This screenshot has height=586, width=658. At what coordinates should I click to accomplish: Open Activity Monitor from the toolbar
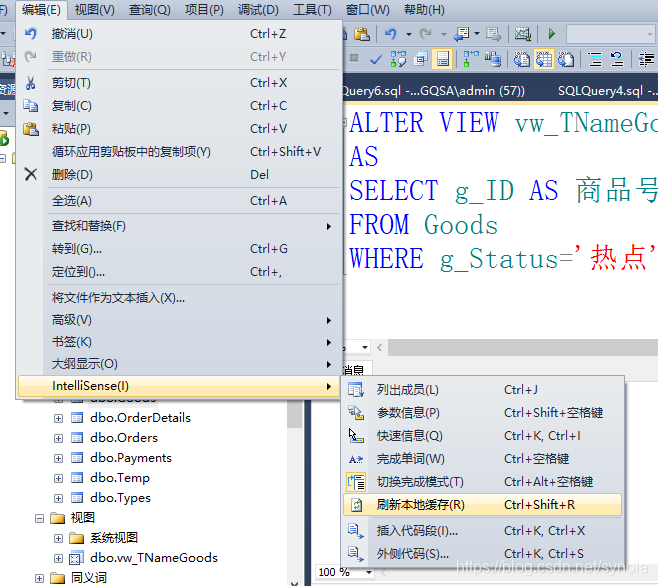tap(523, 34)
